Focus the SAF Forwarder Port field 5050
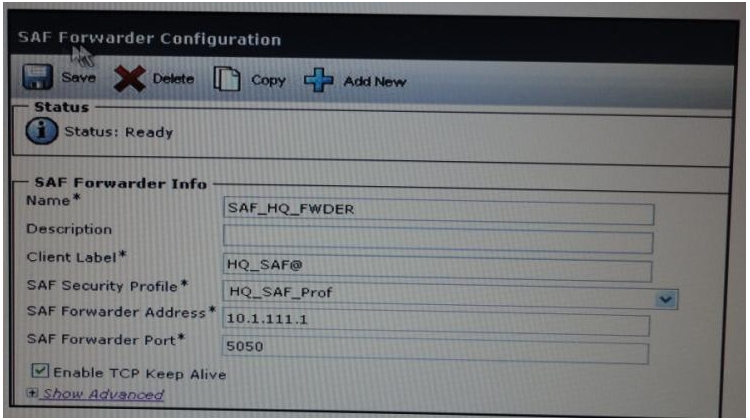This screenshot has height=420, width=750. [435, 349]
